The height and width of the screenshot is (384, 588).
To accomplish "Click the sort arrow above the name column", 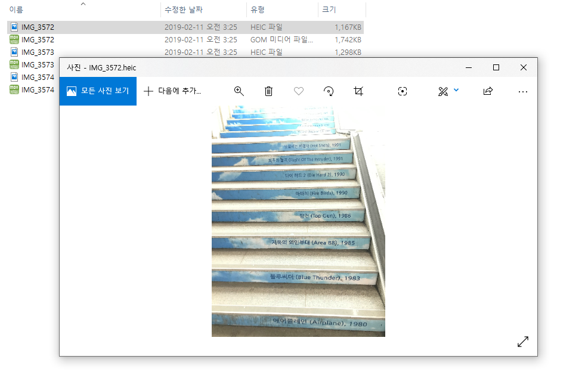I will coord(83,4).
